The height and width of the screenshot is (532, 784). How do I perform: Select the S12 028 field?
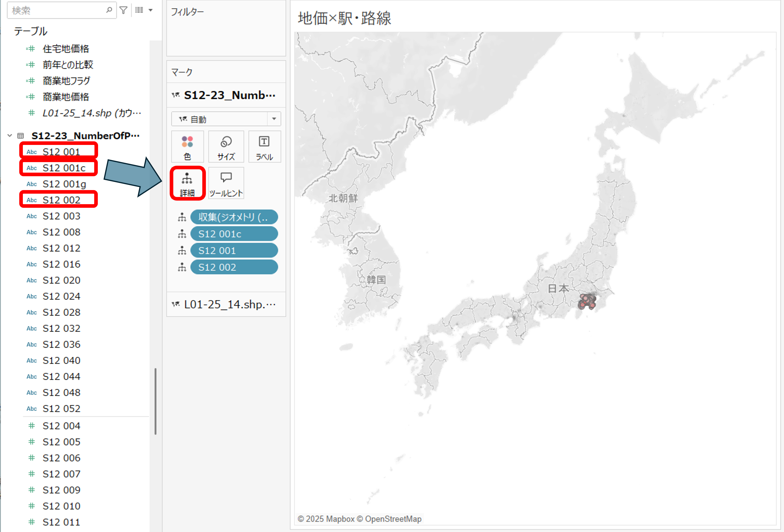61,312
